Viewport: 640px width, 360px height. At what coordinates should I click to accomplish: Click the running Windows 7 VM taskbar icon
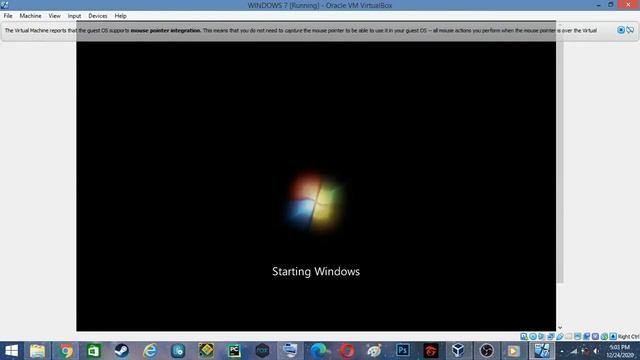click(542, 351)
